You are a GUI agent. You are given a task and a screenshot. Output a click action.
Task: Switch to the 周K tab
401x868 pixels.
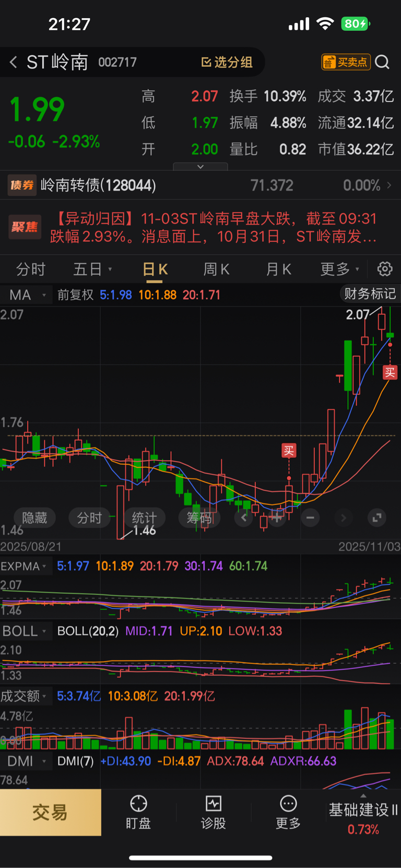pos(216,269)
